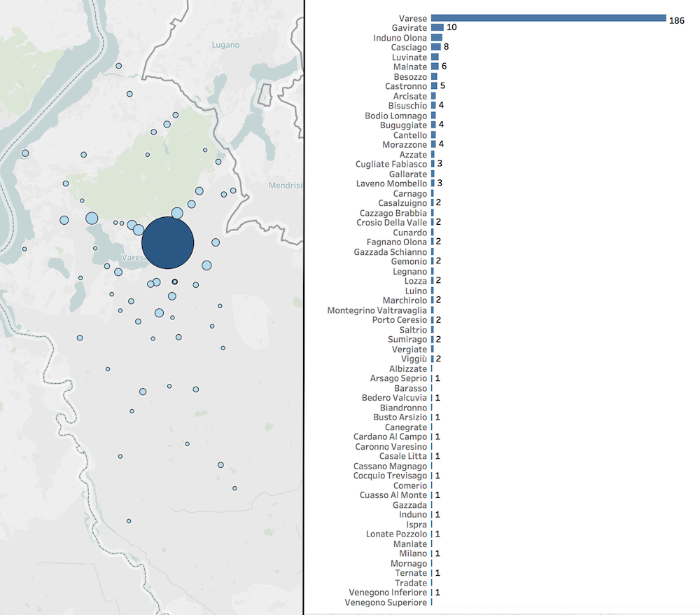Click the 186 value label
The height and width of the screenshot is (615, 700).
676,21
